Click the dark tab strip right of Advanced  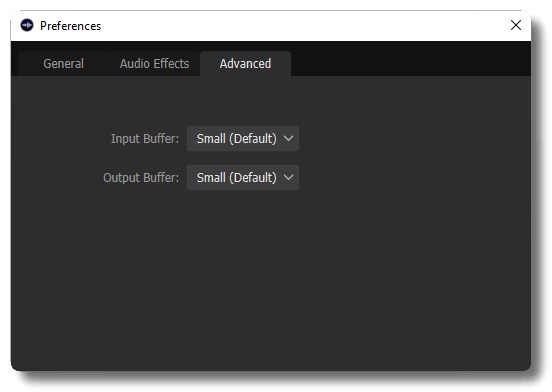coord(410,58)
